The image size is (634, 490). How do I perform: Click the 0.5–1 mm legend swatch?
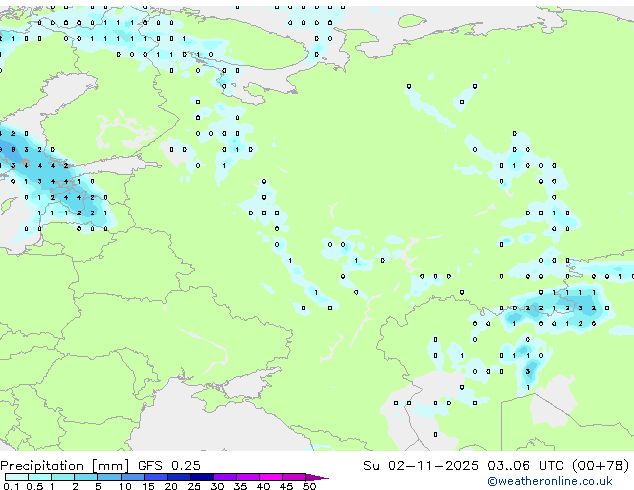coord(40,477)
